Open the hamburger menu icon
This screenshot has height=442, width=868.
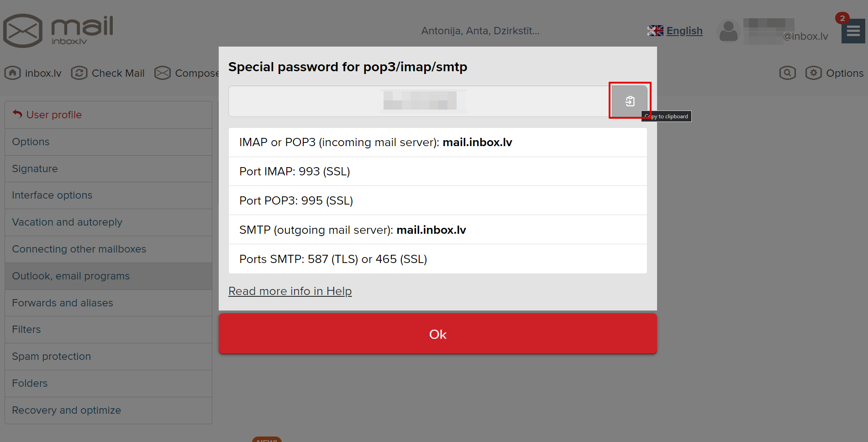coord(853,31)
